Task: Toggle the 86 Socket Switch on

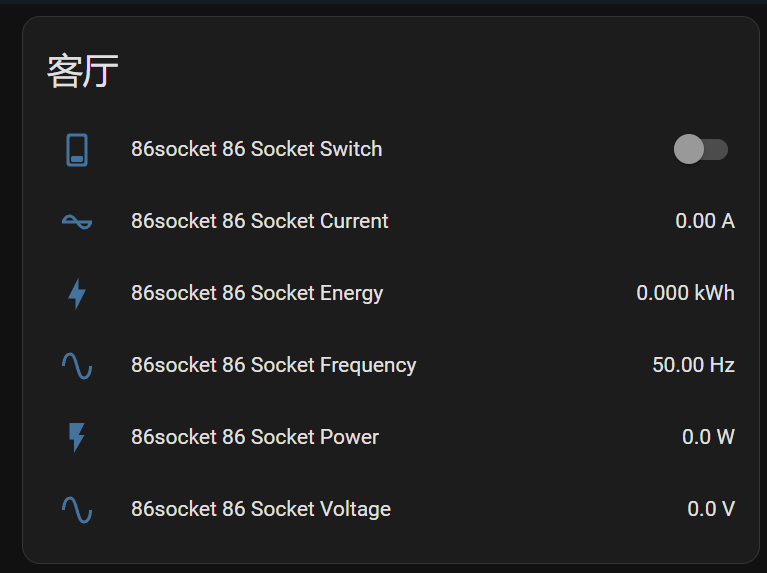Action: (700, 149)
